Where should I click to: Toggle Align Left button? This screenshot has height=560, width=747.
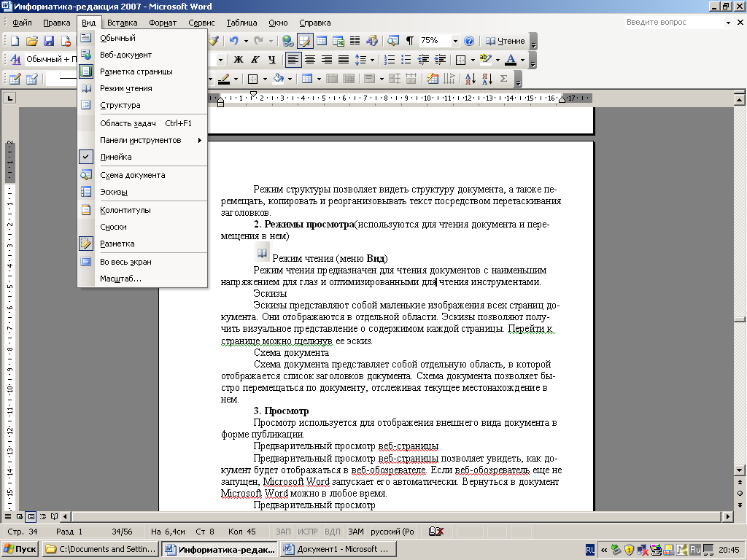(x=293, y=60)
